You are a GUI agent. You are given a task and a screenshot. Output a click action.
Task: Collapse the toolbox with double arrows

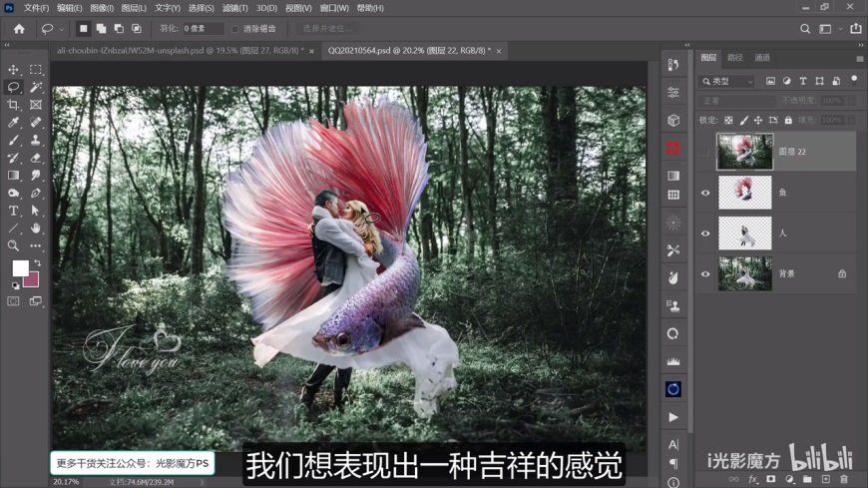pyautogui.click(x=7, y=45)
